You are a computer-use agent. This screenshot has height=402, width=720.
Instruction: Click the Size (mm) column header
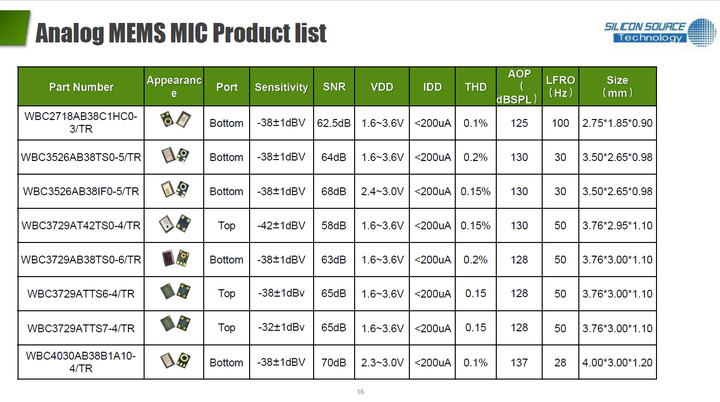(x=617, y=86)
